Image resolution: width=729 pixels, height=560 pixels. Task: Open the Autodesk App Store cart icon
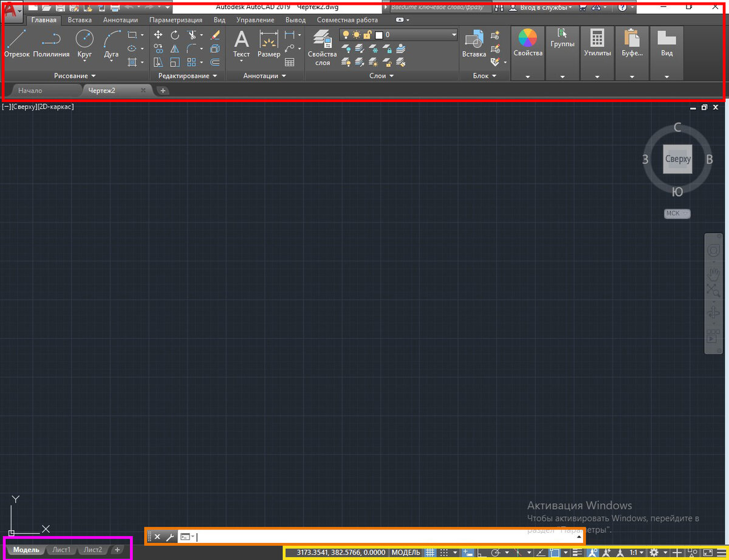click(x=584, y=7)
